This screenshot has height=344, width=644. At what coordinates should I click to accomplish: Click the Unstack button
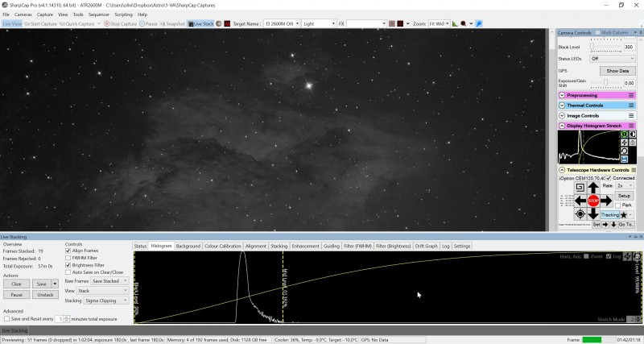(x=45, y=295)
